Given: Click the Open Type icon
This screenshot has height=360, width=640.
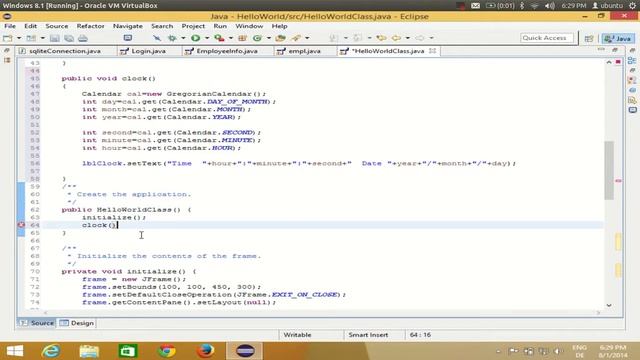Looking at the screenshot, I should point(280,38).
